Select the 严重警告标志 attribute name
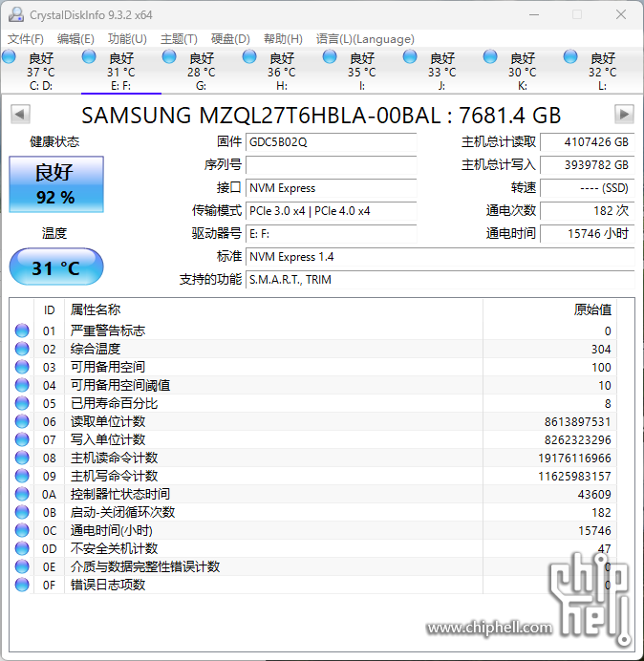This screenshot has height=661, width=644. [x=108, y=330]
